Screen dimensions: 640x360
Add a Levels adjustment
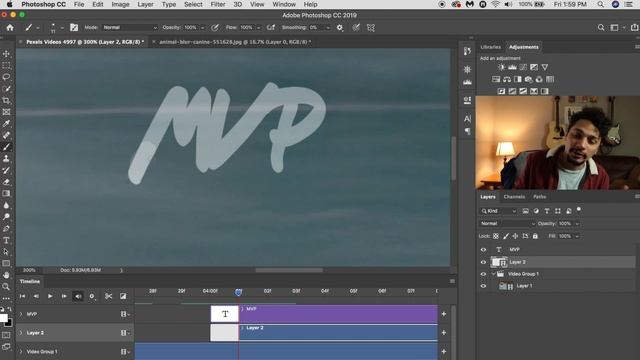(x=512, y=67)
